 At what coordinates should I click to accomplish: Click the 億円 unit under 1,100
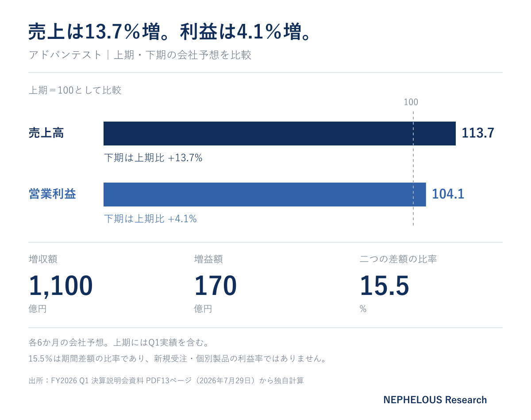click(38, 309)
